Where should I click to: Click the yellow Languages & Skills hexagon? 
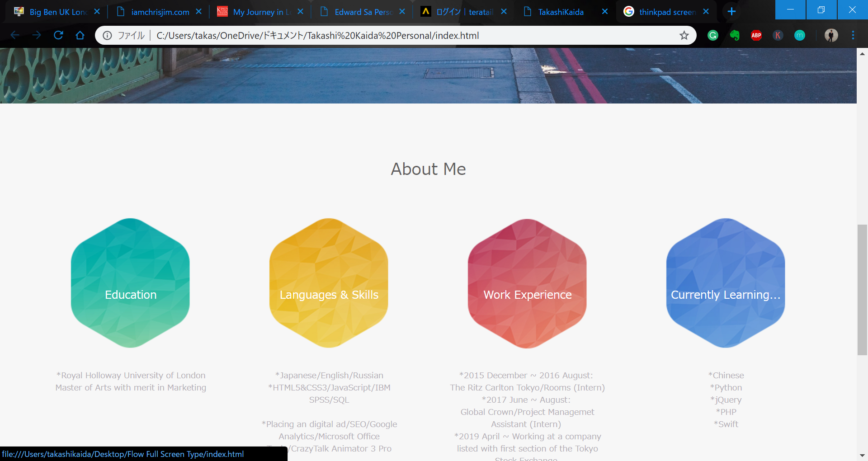[329, 283]
